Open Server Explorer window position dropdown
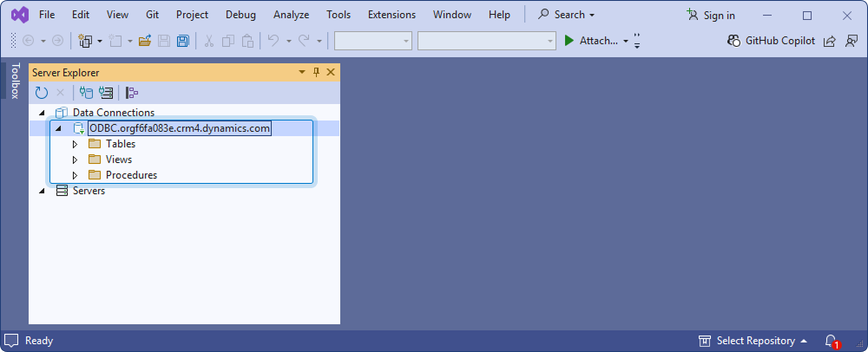Viewport: 868px width, 352px height. click(x=302, y=72)
